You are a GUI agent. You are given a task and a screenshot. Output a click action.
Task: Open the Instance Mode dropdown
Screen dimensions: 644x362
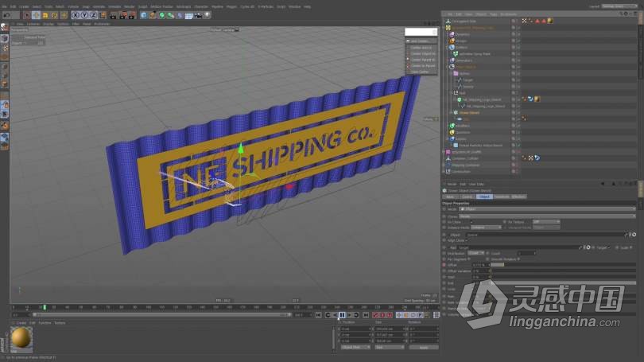pos(486,228)
